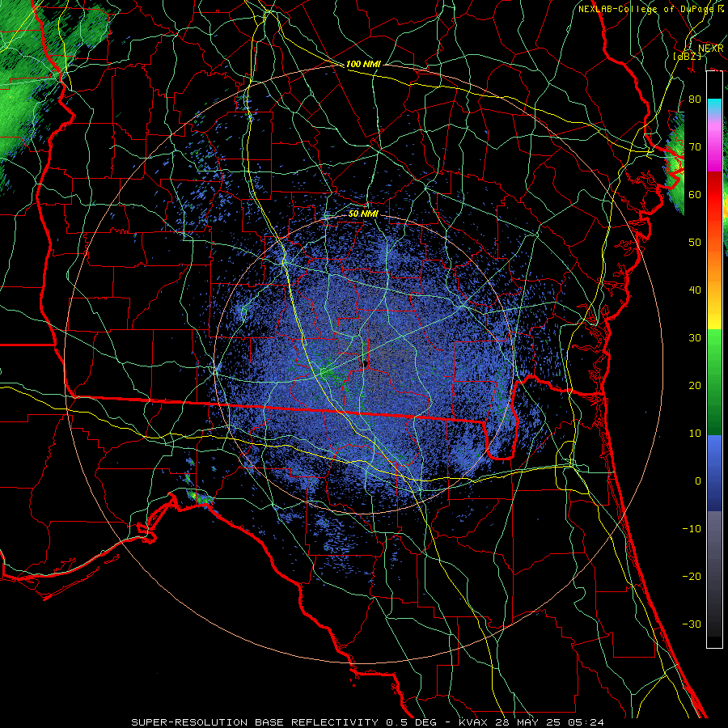The height and width of the screenshot is (728, 728).
Task: Click the 40 value on the dBZ scale
Action: click(x=695, y=290)
